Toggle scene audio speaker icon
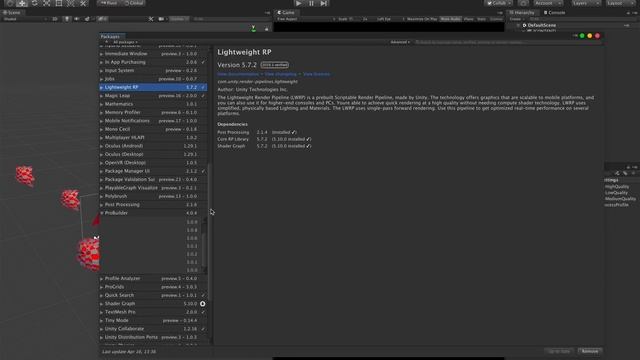Viewport: 640px width, 360px height. [77, 19]
